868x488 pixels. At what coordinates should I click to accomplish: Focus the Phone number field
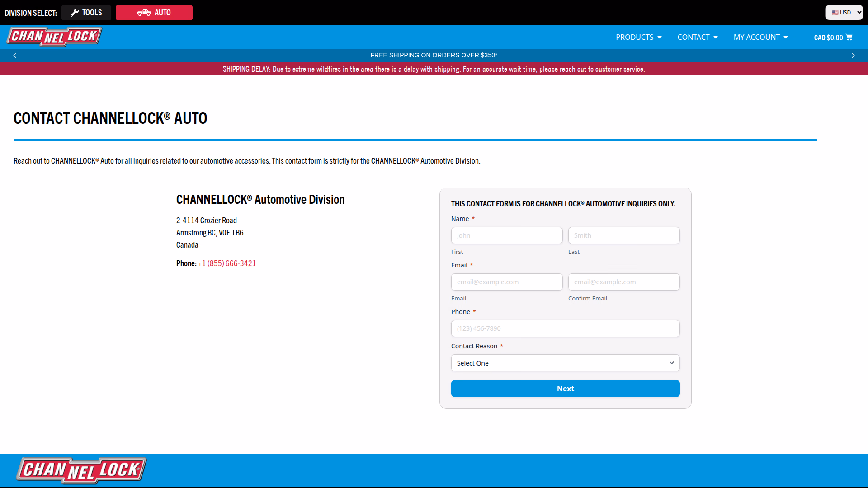(x=565, y=328)
